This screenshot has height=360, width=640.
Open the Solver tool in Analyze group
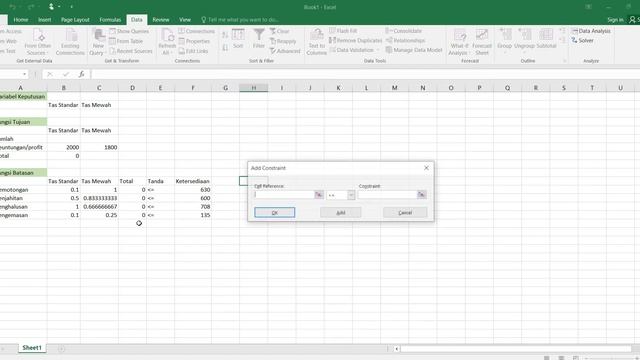582,40
